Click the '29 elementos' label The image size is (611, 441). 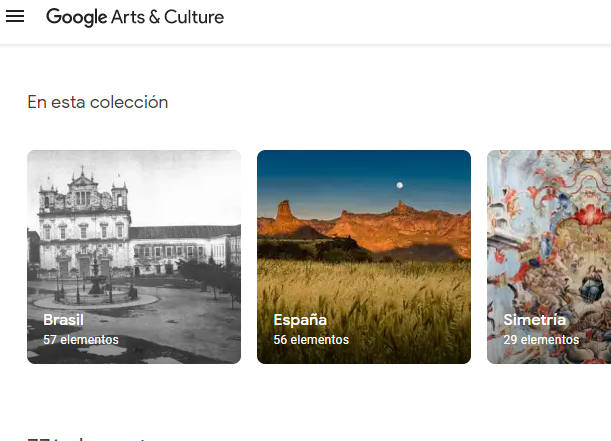pyautogui.click(x=541, y=340)
